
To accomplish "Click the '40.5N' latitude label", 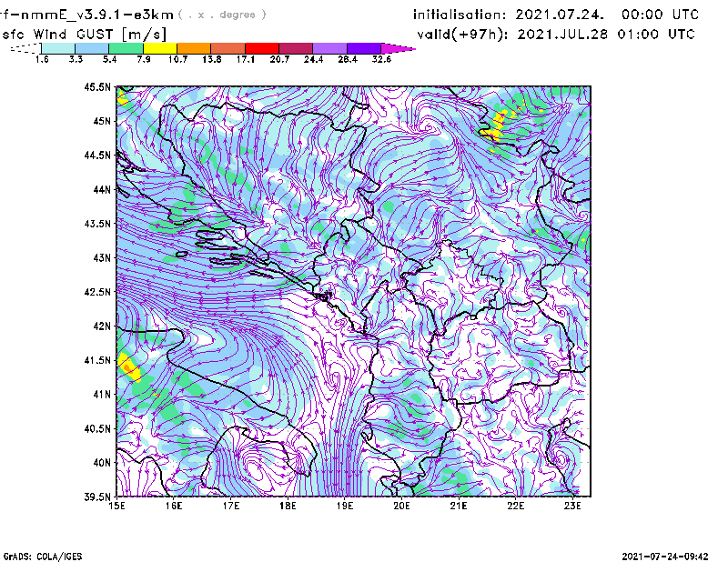I will (x=97, y=428).
